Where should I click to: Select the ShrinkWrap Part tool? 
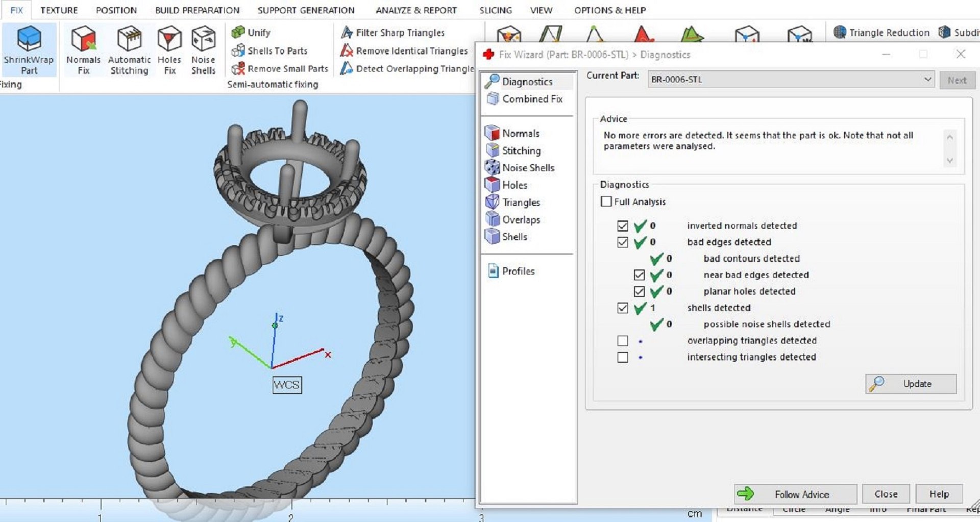pos(29,50)
